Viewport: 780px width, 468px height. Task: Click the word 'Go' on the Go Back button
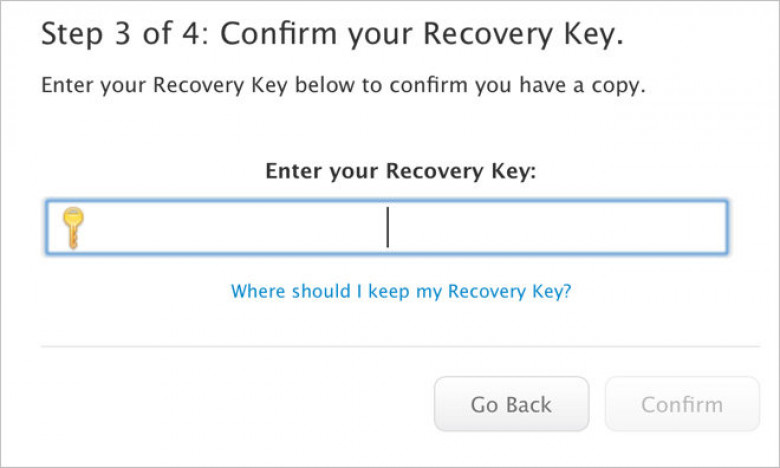point(485,405)
